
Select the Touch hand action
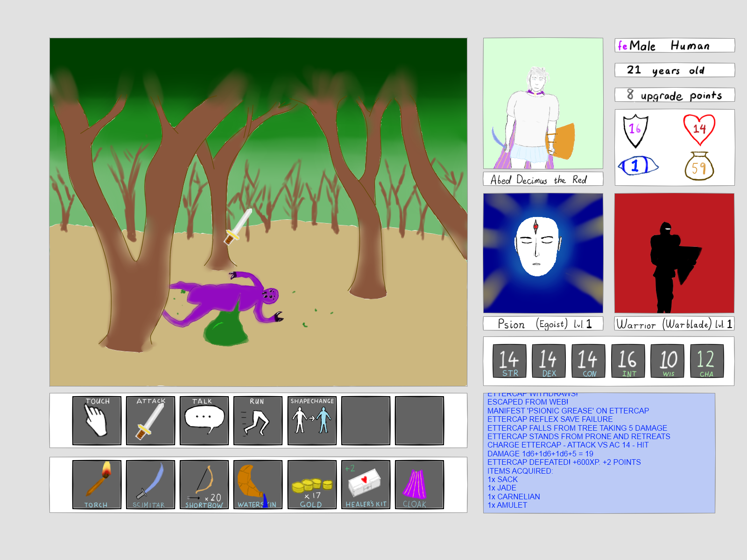pos(97,420)
